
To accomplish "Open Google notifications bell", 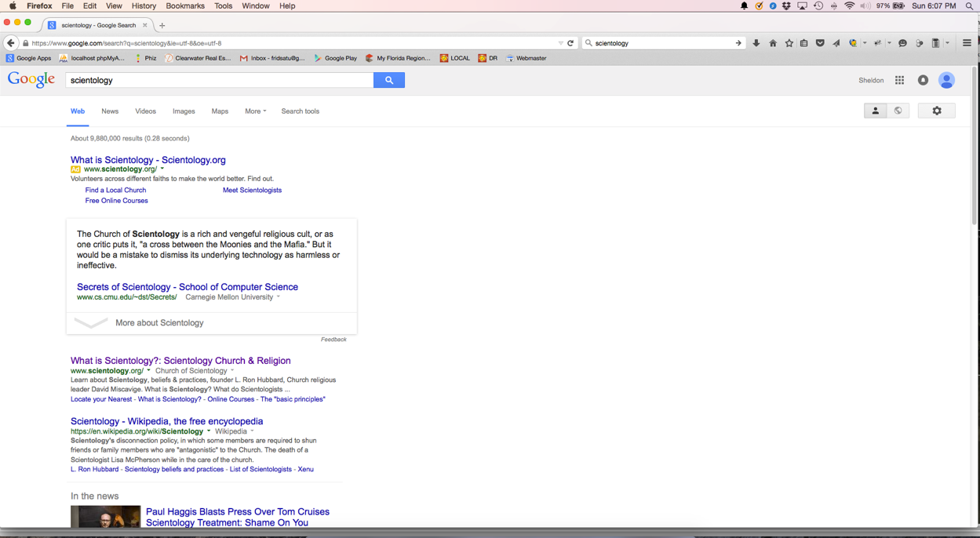I will click(x=923, y=80).
